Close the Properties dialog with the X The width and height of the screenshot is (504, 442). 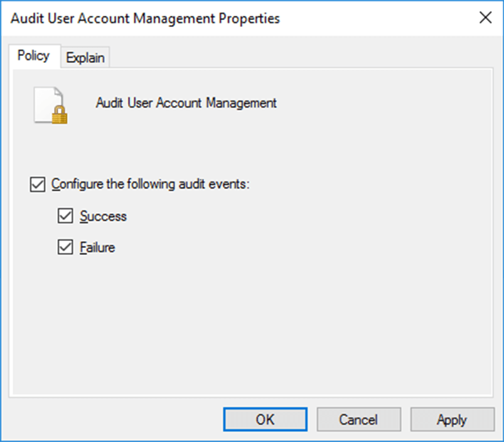click(485, 18)
